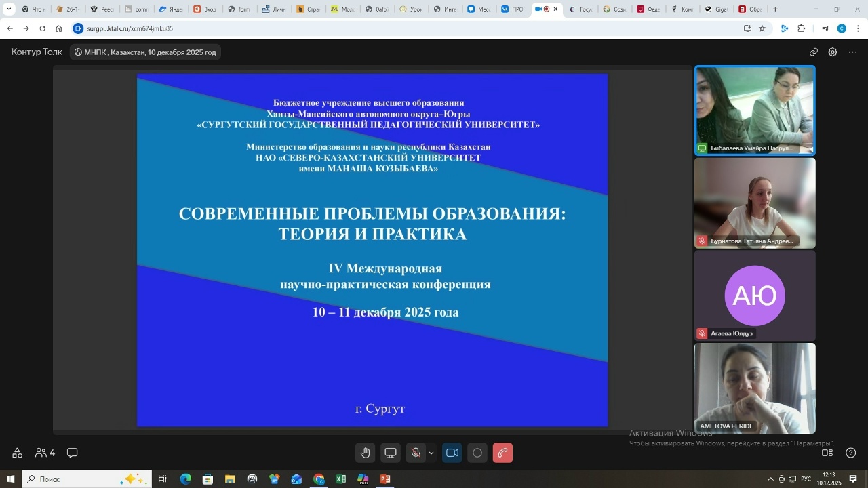Go forward in the browser
The height and width of the screenshot is (488, 868).
[x=26, y=28]
